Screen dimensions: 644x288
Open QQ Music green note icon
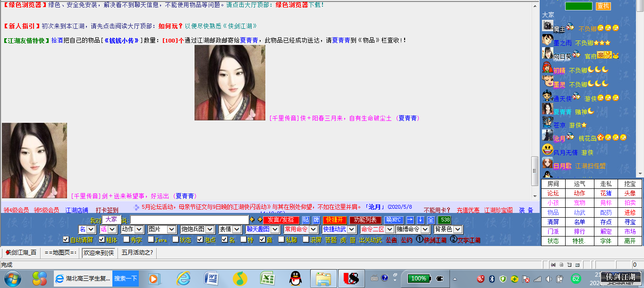[x=240, y=279]
